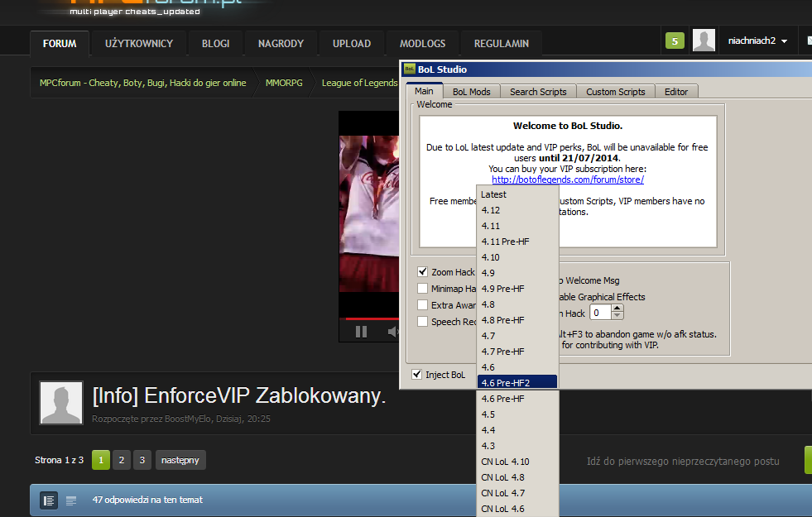The width and height of the screenshot is (812, 517).
Task: Go to page 2 of the topic
Action: (121, 460)
